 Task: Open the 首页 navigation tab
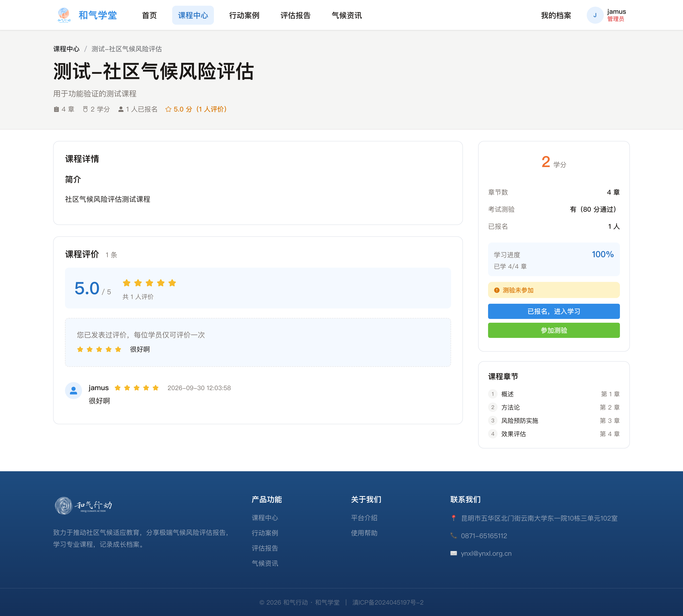click(x=149, y=15)
